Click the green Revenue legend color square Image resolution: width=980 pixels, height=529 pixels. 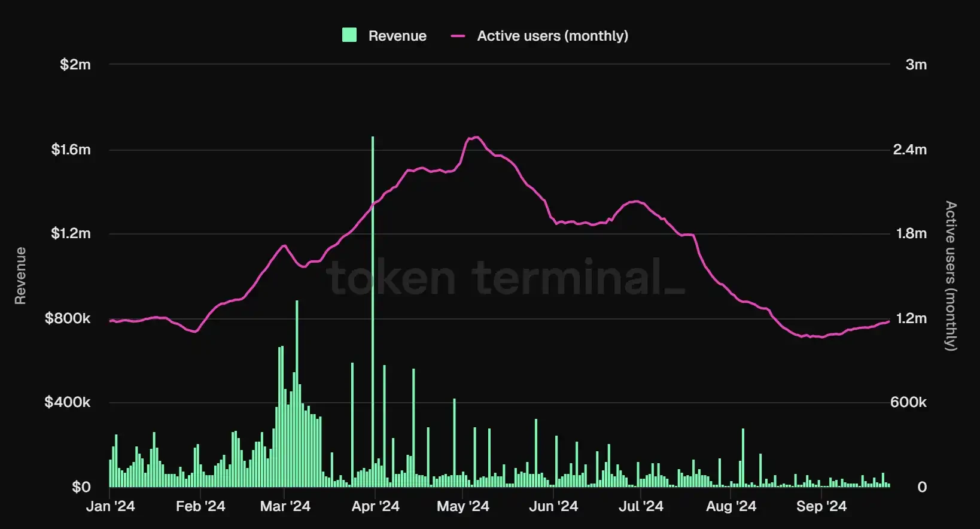(x=349, y=35)
